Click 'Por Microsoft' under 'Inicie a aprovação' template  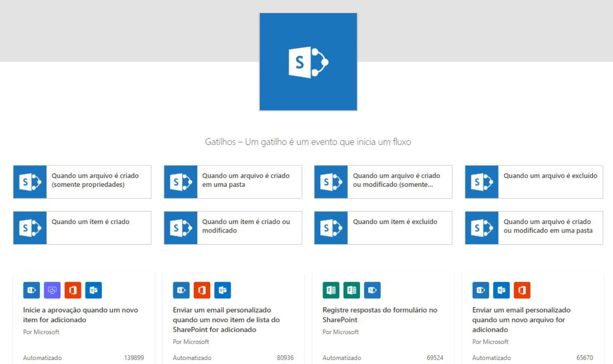tap(41, 332)
